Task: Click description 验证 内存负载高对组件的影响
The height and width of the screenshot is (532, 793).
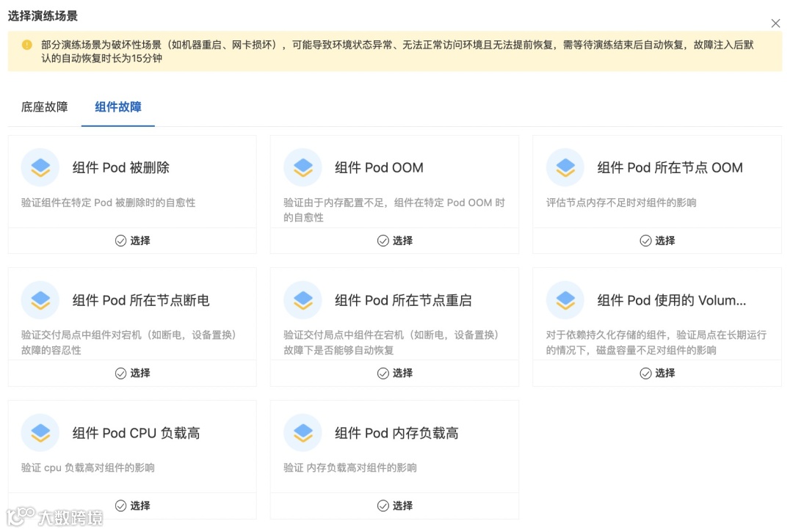Action: (x=350, y=468)
